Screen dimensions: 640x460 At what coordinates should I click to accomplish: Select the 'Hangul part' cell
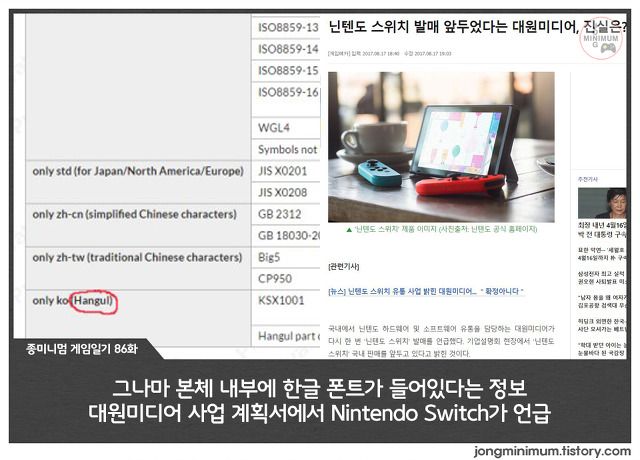[x=286, y=336]
